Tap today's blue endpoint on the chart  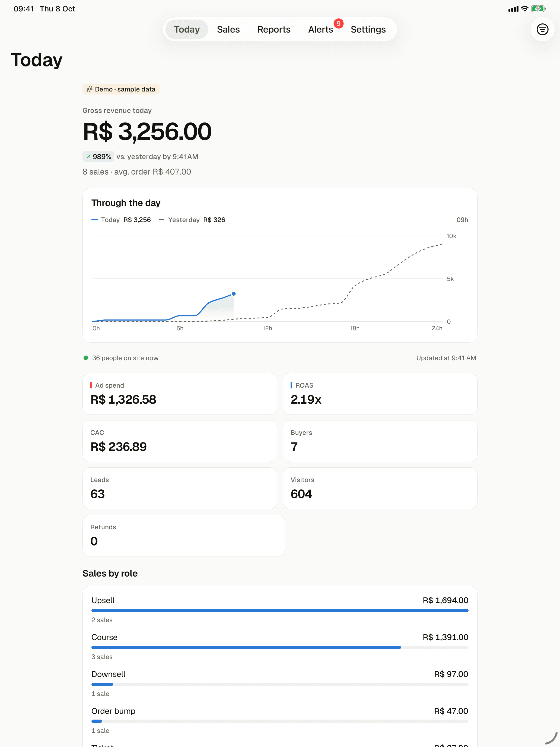[x=234, y=293]
